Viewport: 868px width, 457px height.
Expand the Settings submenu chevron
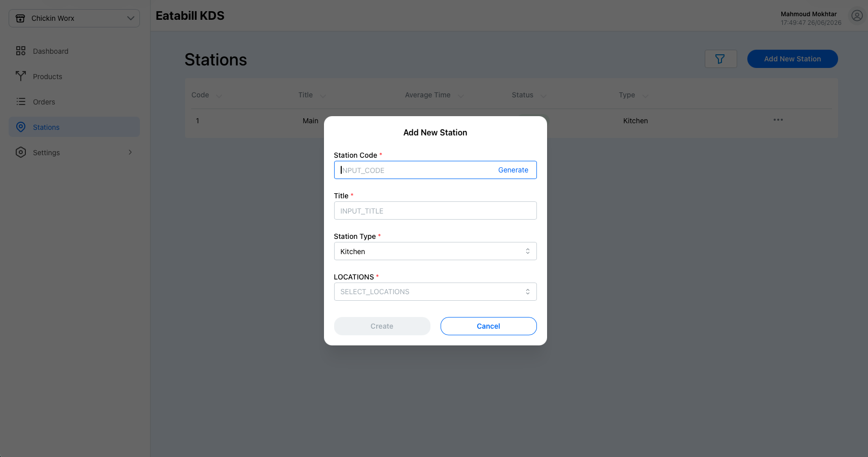(x=130, y=152)
